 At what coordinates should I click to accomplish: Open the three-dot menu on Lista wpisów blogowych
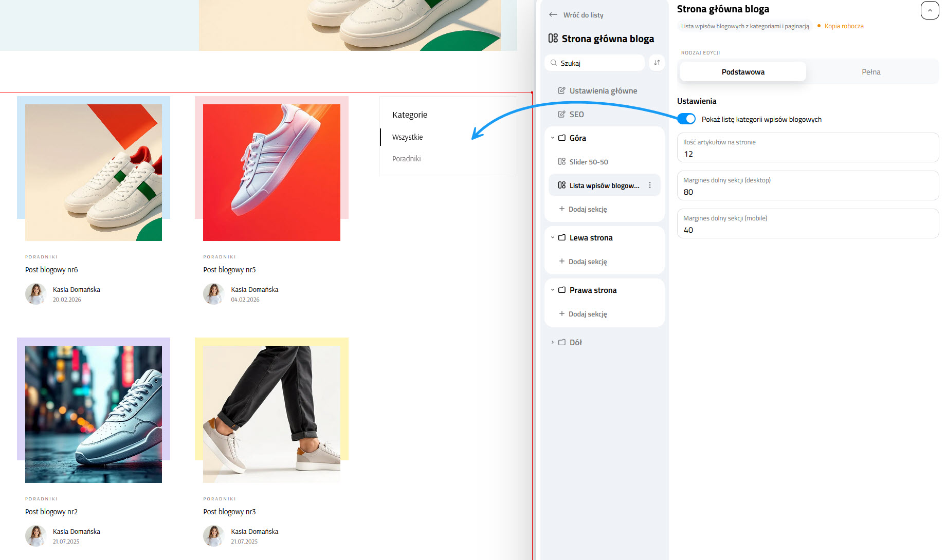click(x=650, y=185)
